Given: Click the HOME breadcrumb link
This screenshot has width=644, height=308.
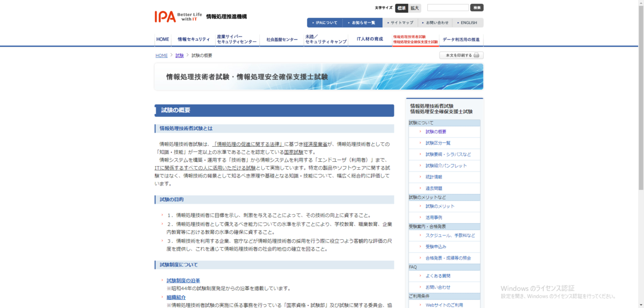Looking at the screenshot, I should click(x=162, y=55).
